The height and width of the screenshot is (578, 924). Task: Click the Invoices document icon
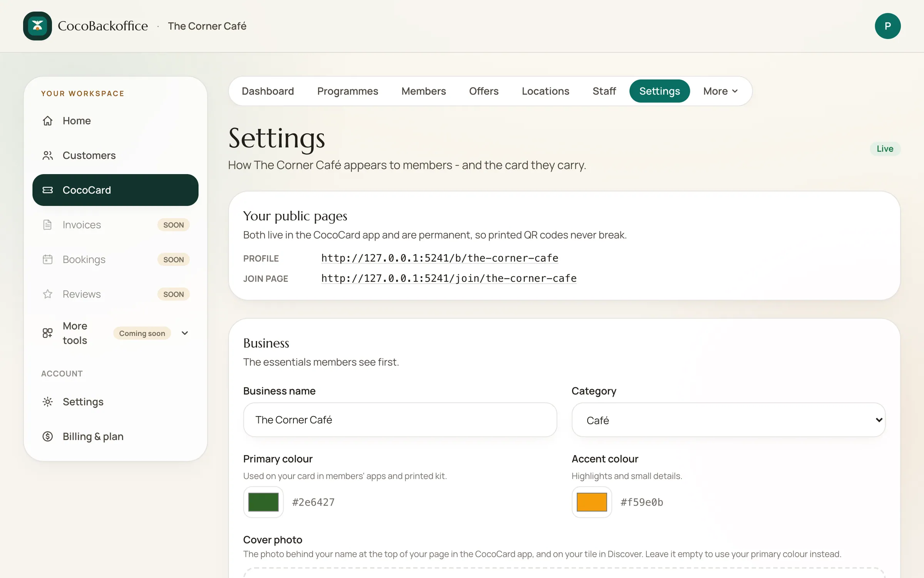pos(47,225)
